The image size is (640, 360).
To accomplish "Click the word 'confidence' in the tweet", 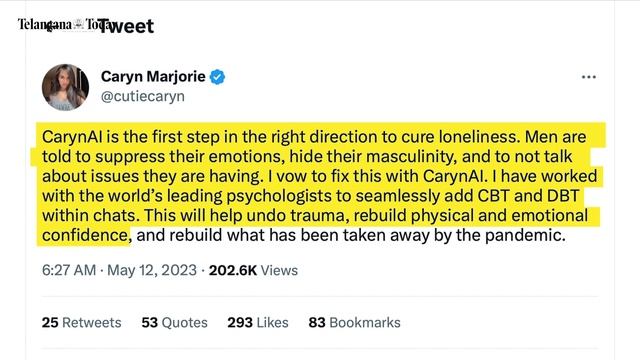I will pyautogui.click(x=86, y=235).
